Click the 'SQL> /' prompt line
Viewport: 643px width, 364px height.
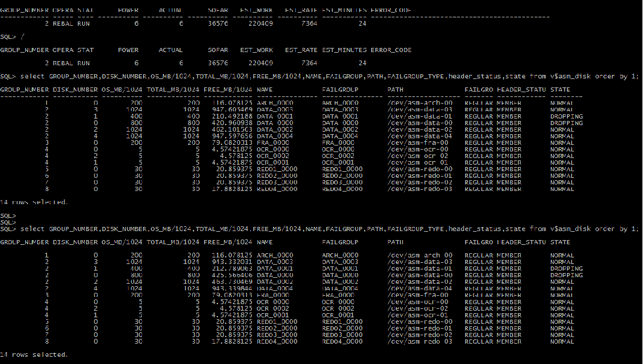click(13, 37)
